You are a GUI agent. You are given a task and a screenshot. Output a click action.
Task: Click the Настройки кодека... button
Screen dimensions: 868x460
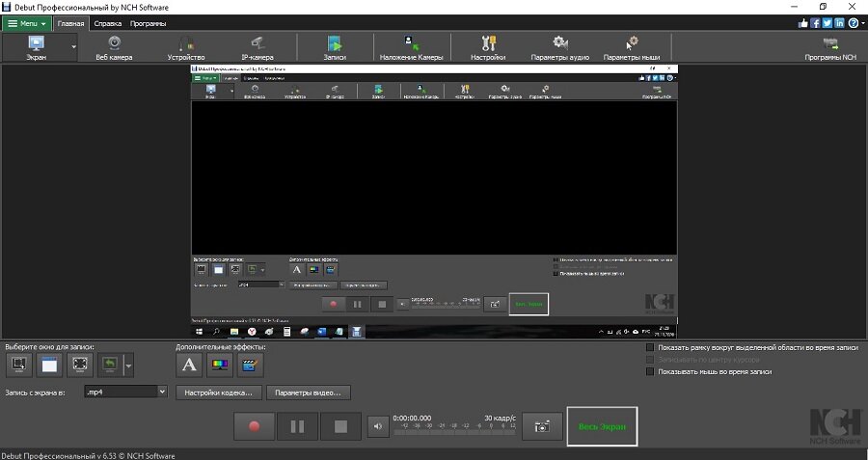219,392
